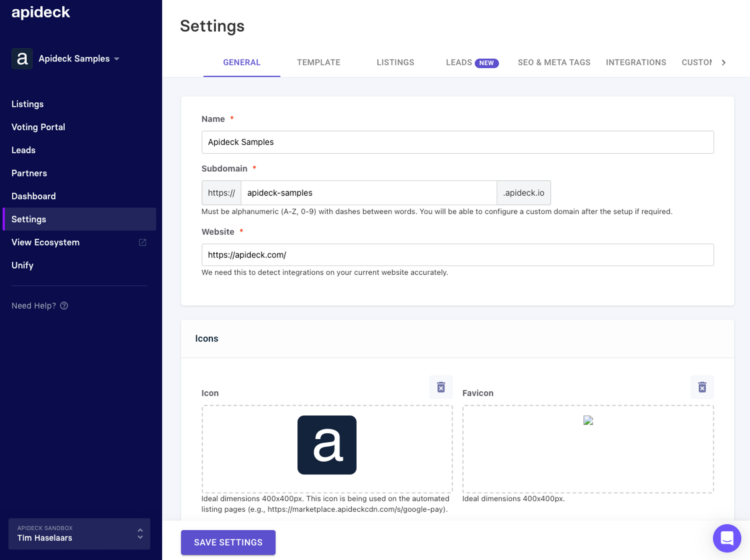The image size is (750, 560).
Task: Switch to SEO & Meta Tags tab
Action: pyautogui.click(x=554, y=62)
